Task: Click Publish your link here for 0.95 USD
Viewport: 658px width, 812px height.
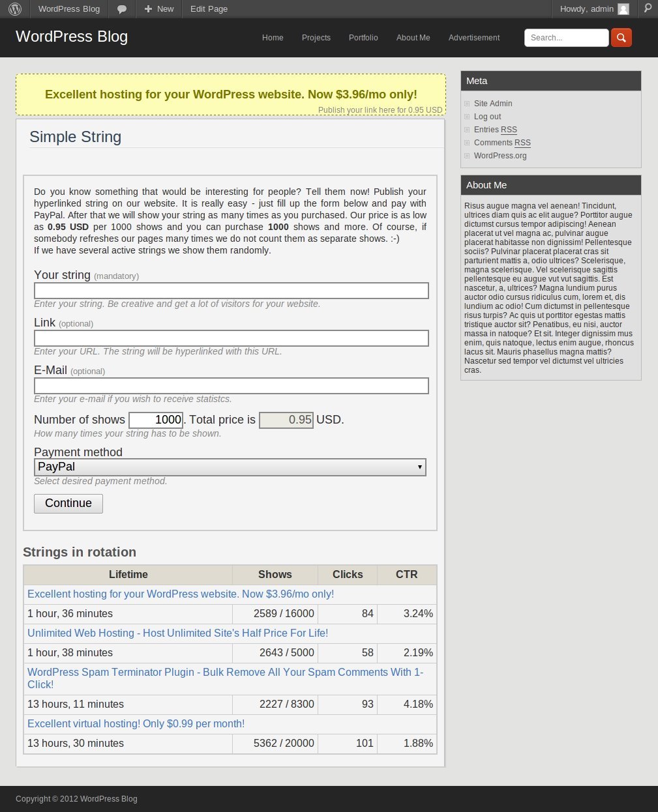Action: click(380, 110)
